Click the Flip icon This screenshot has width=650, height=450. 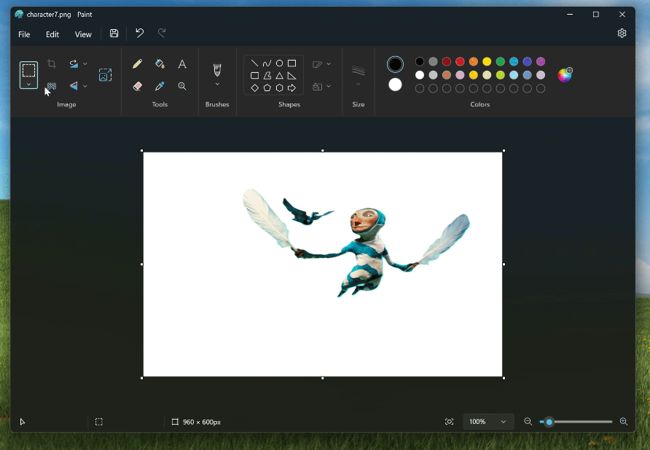[74, 86]
